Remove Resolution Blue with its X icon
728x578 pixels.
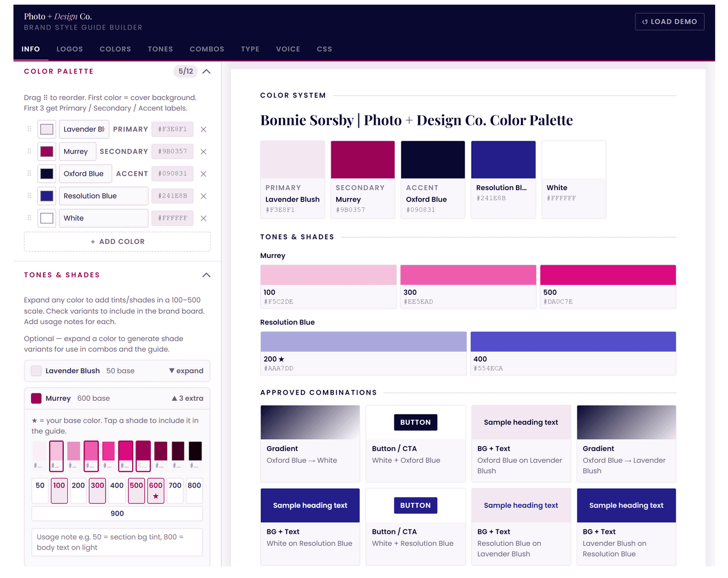coord(203,196)
